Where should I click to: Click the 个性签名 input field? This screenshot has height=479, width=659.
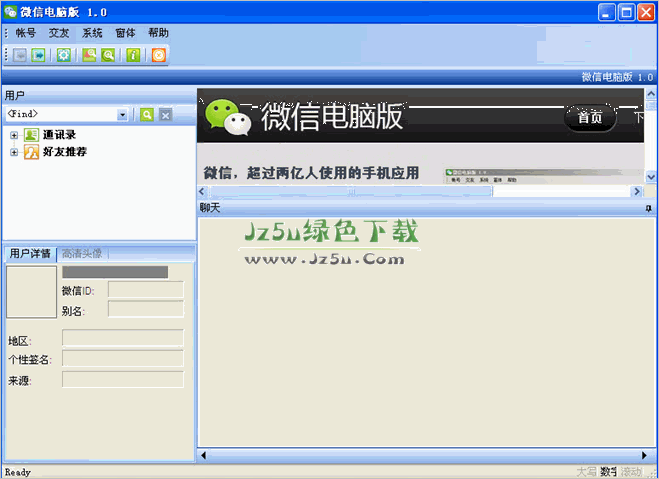click(123, 358)
